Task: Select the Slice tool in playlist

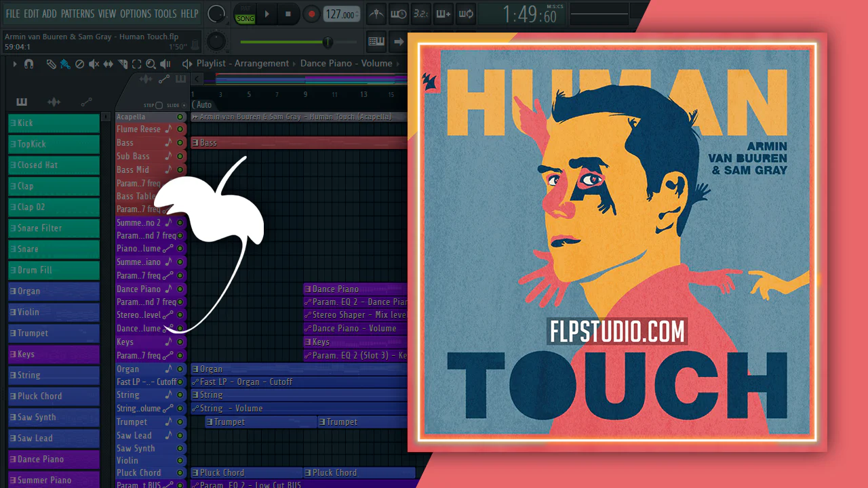Action: click(x=123, y=64)
